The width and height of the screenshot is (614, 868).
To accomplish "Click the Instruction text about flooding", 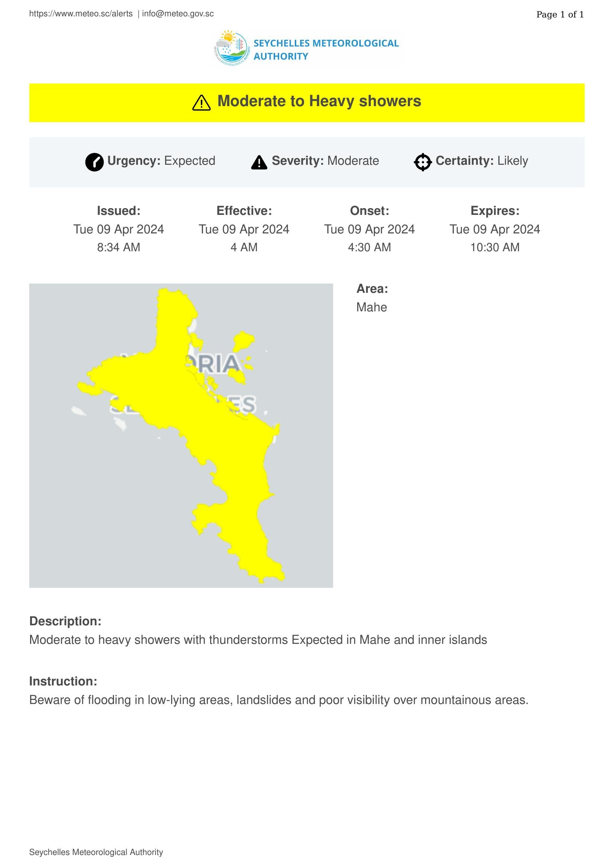I will [279, 700].
